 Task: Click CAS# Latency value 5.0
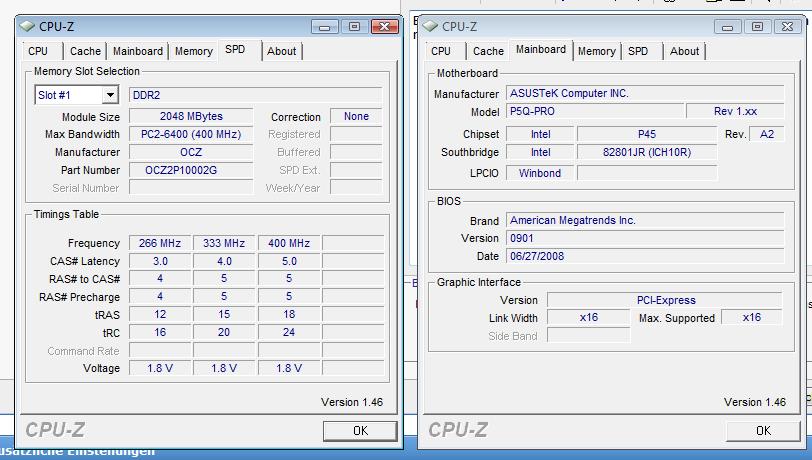289,261
